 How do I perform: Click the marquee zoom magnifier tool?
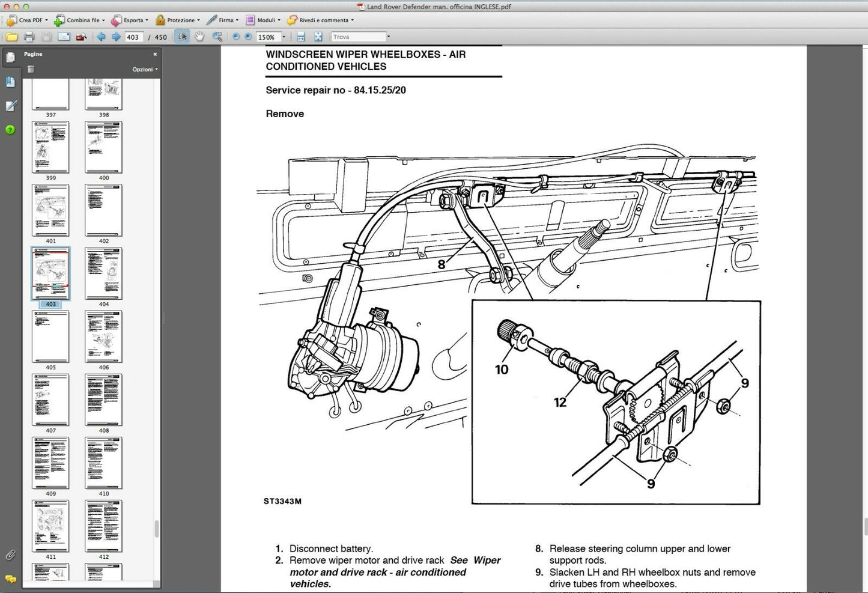click(217, 37)
